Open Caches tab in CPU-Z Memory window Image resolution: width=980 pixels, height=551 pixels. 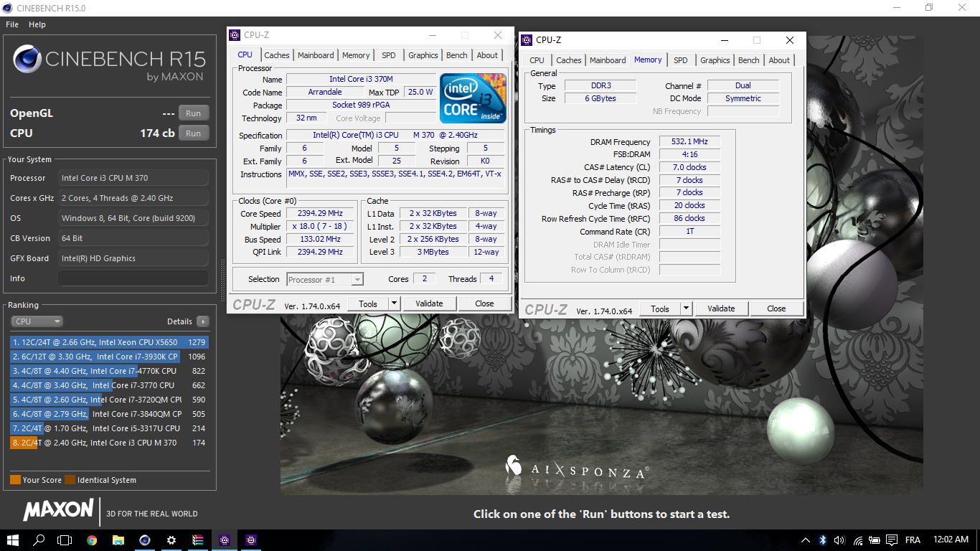pyautogui.click(x=569, y=60)
